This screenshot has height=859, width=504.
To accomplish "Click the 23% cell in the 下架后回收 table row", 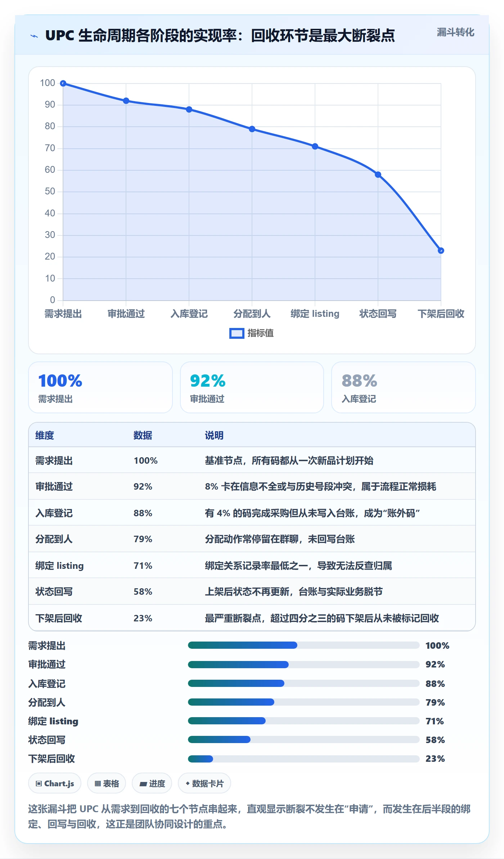I will point(143,618).
